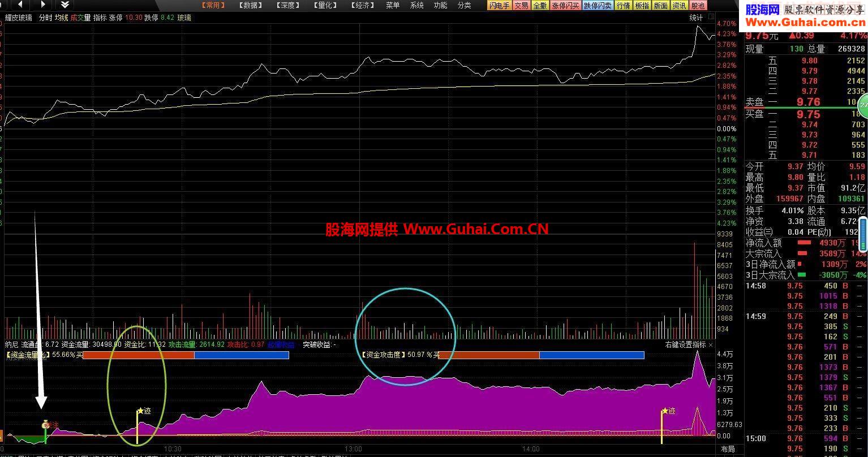Click the 玻璃 sector label
Screen dimensions: 868x457
[x=184, y=18]
